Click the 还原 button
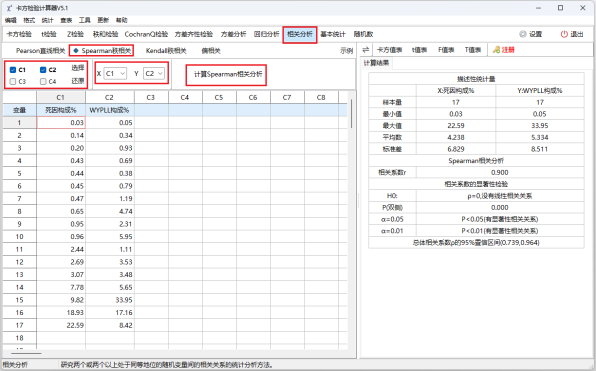This screenshot has width=596, height=371. (78, 81)
